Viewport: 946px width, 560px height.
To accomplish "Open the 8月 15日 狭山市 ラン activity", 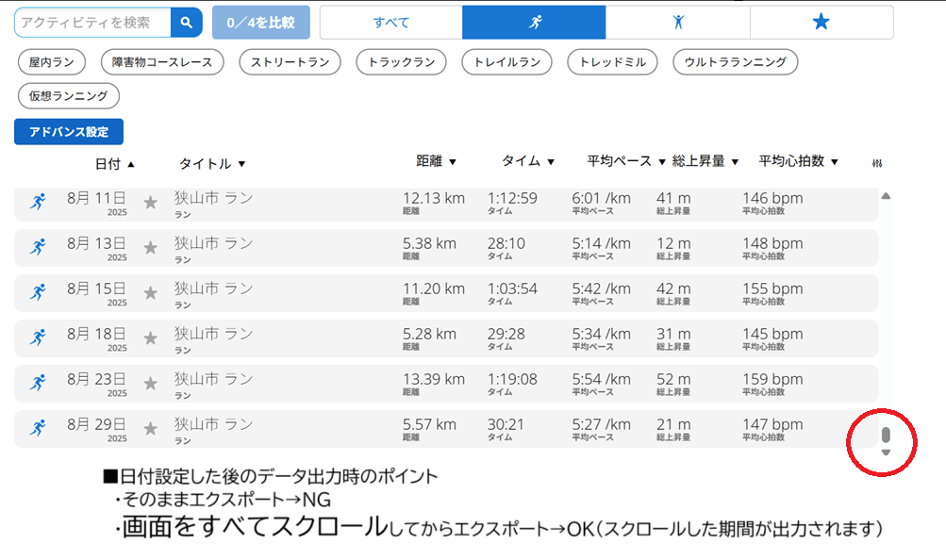I will [x=214, y=288].
